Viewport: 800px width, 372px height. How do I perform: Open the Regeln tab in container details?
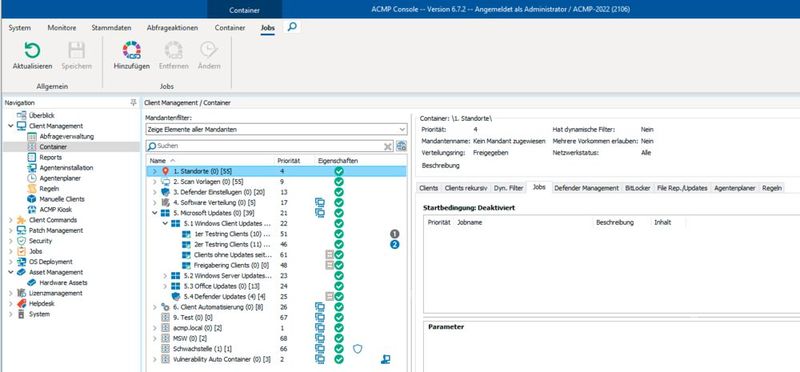coord(772,188)
